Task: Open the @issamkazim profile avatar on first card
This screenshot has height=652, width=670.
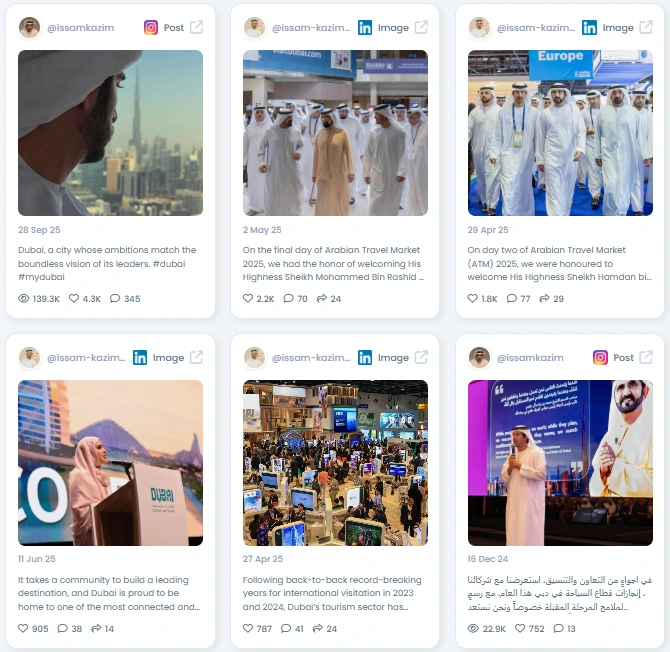Action: point(29,27)
